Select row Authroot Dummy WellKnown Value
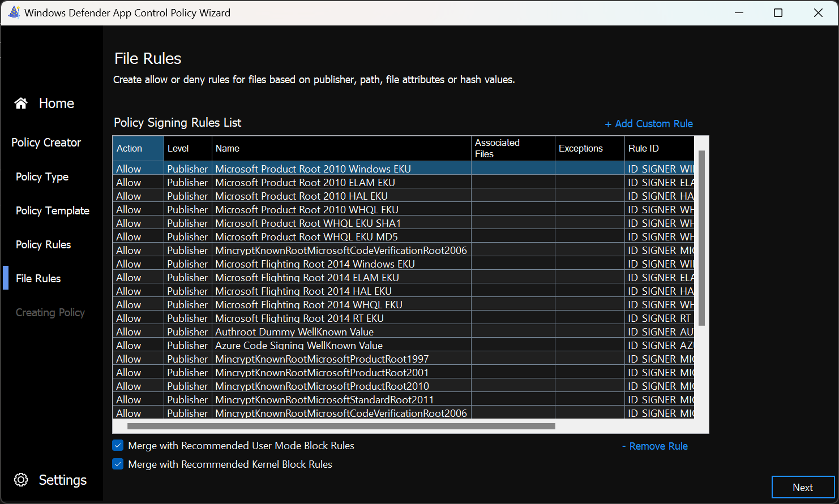The image size is (839, 504). pos(403,331)
